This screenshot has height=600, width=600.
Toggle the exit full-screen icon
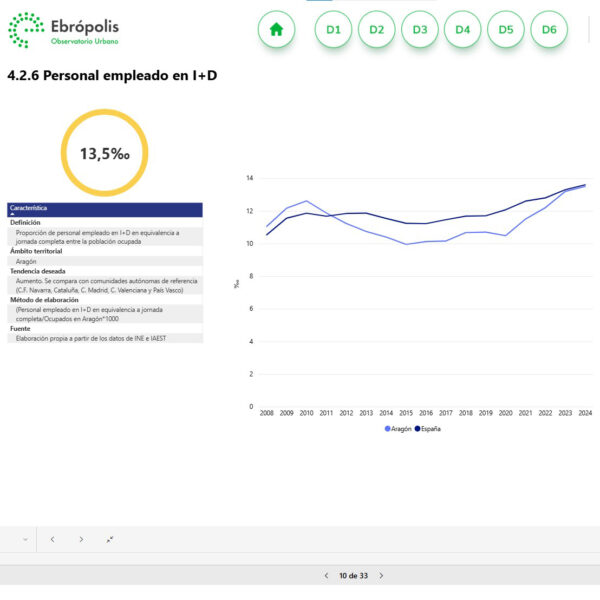(x=110, y=539)
